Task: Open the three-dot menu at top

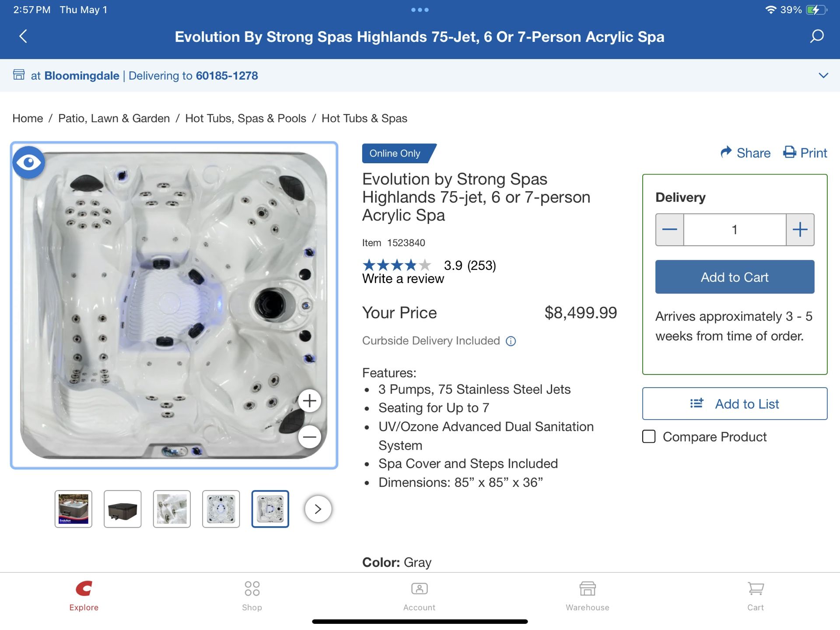Action: (x=420, y=10)
